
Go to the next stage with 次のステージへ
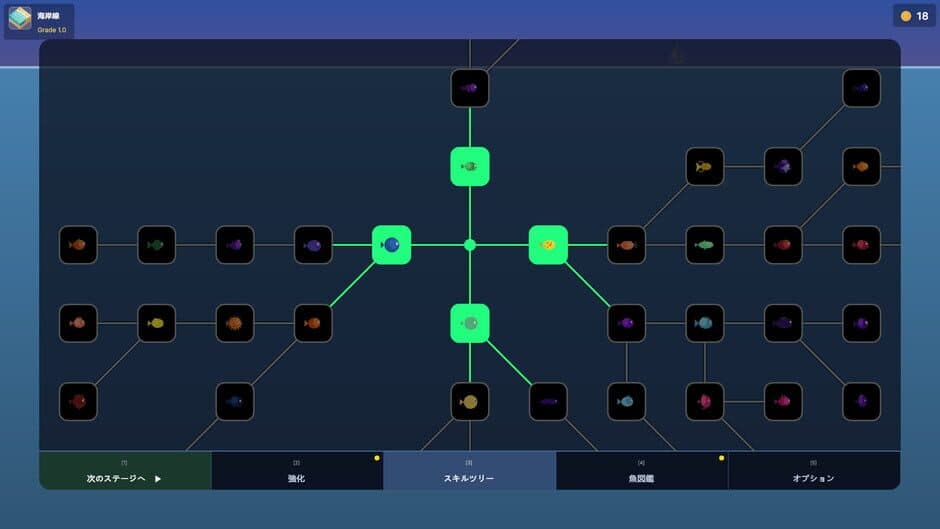(125, 471)
